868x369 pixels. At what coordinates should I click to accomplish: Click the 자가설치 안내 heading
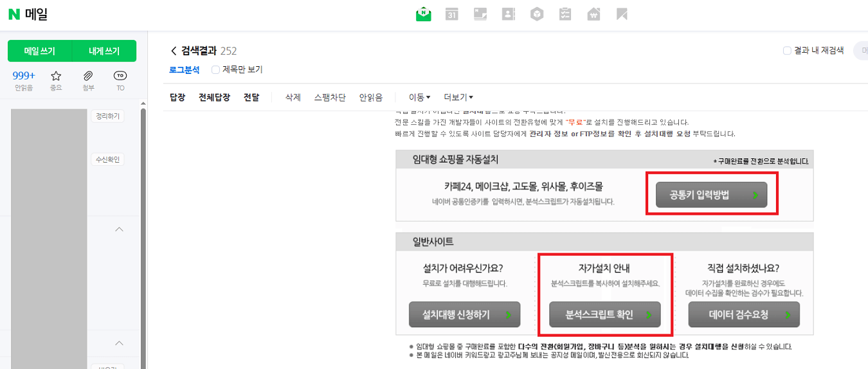[x=605, y=268]
